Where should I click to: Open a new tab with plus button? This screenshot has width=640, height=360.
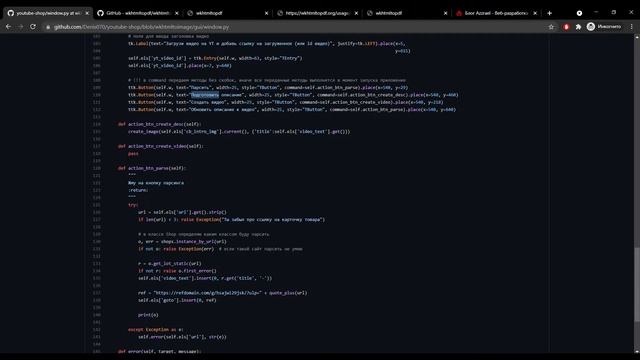click(x=549, y=13)
